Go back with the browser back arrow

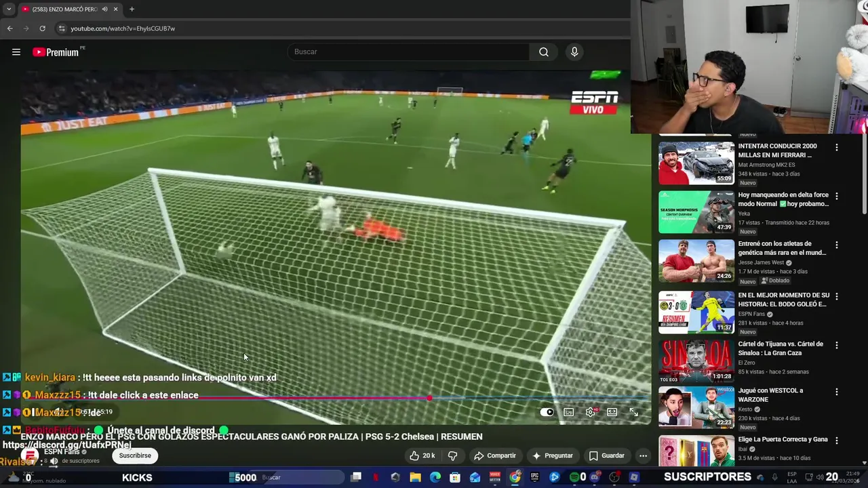9,28
